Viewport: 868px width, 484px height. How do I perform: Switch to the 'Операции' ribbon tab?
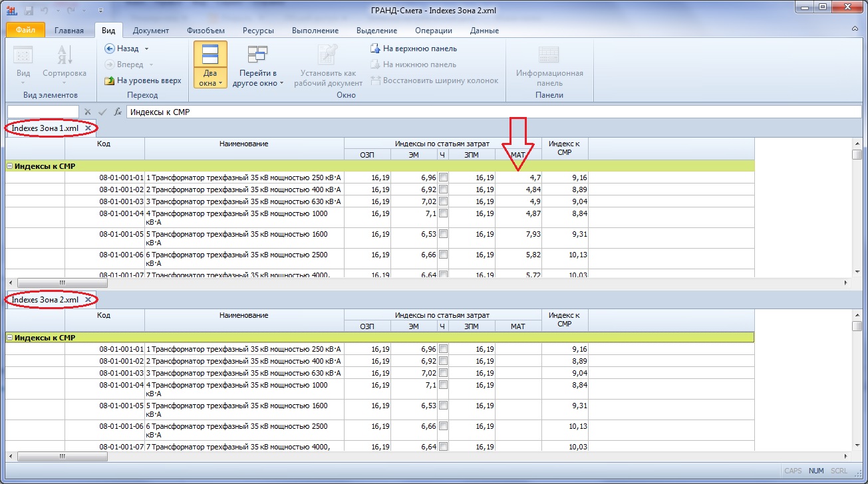coord(433,31)
